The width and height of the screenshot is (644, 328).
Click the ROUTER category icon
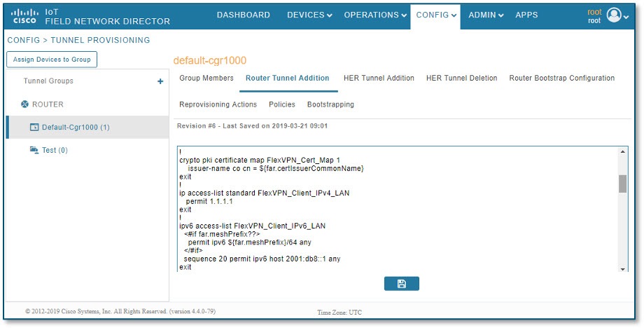tap(24, 104)
